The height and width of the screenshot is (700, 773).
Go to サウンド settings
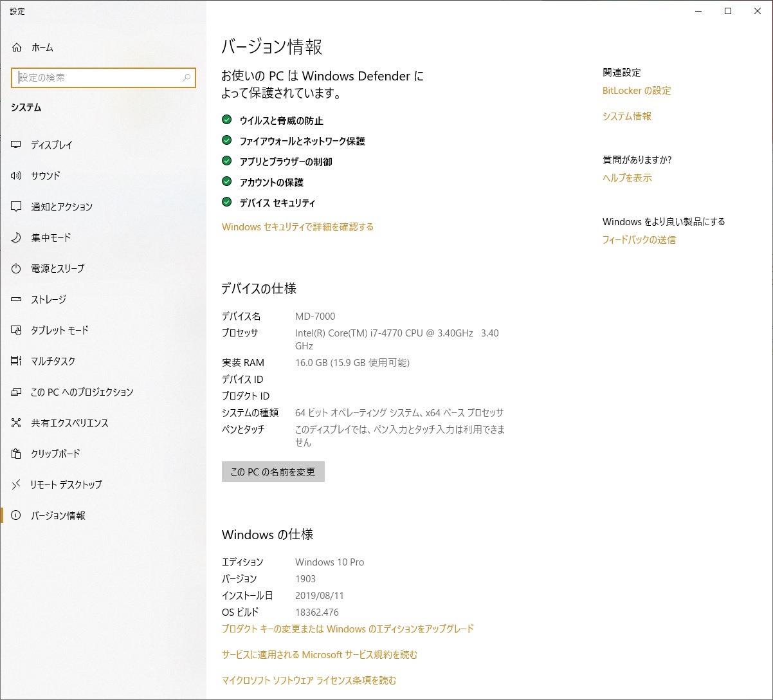[x=103, y=176]
